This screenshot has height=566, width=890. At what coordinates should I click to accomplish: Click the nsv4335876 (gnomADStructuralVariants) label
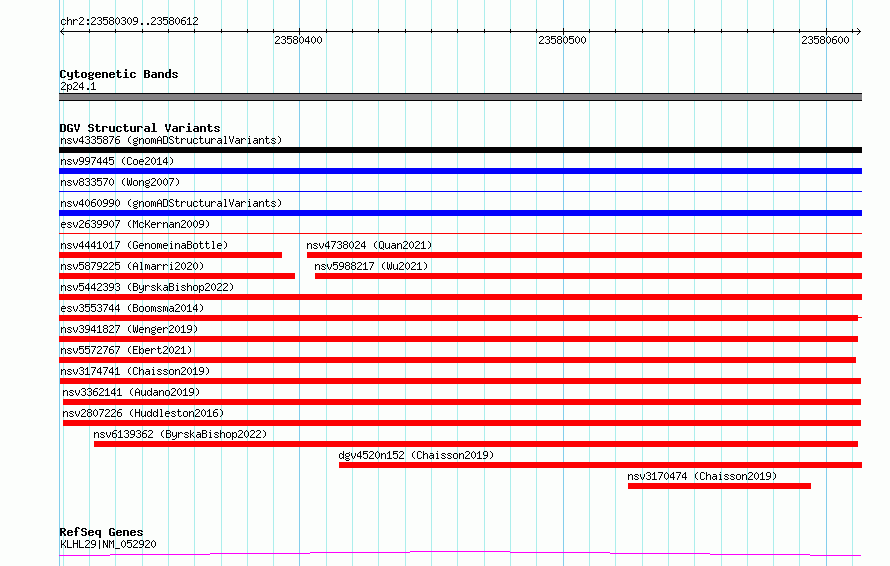[171, 140]
